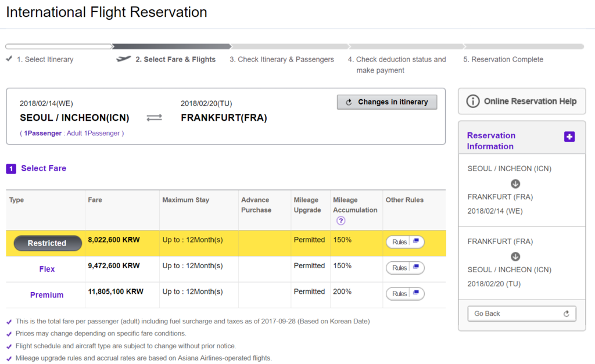Click the Go Back button

[x=521, y=313]
